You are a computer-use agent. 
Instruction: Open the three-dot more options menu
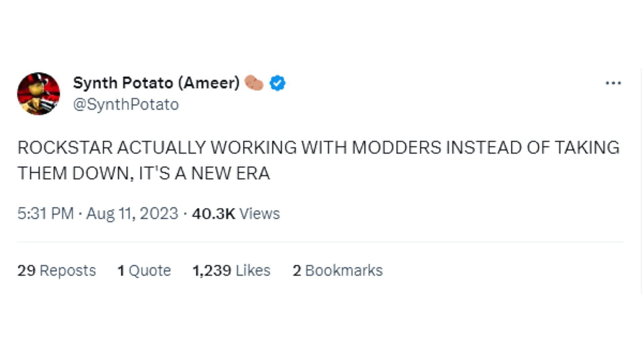point(613,83)
